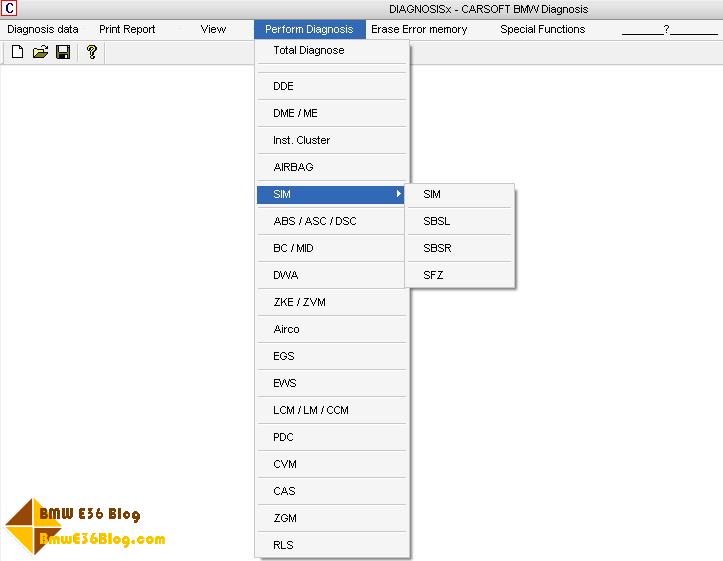Viewport: 723px width, 561px height.
Task: Select SBSR in the submenu
Action: click(460, 248)
